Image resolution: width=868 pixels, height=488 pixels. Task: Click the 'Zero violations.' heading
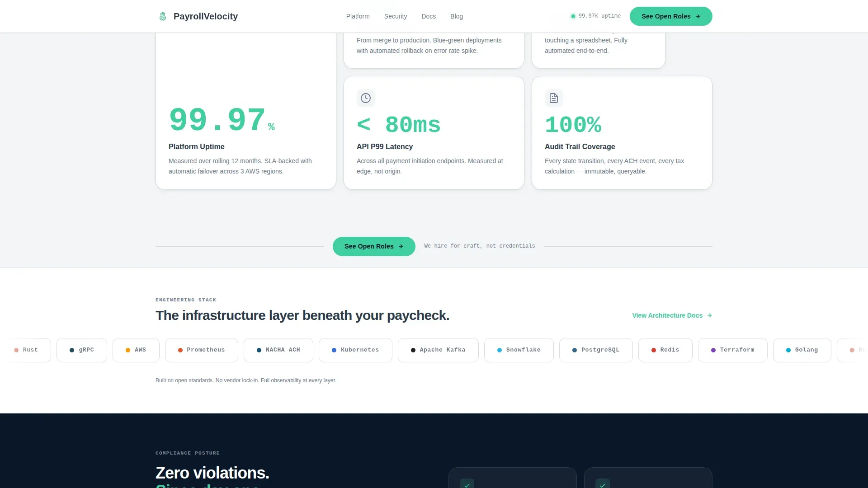click(x=212, y=473)
